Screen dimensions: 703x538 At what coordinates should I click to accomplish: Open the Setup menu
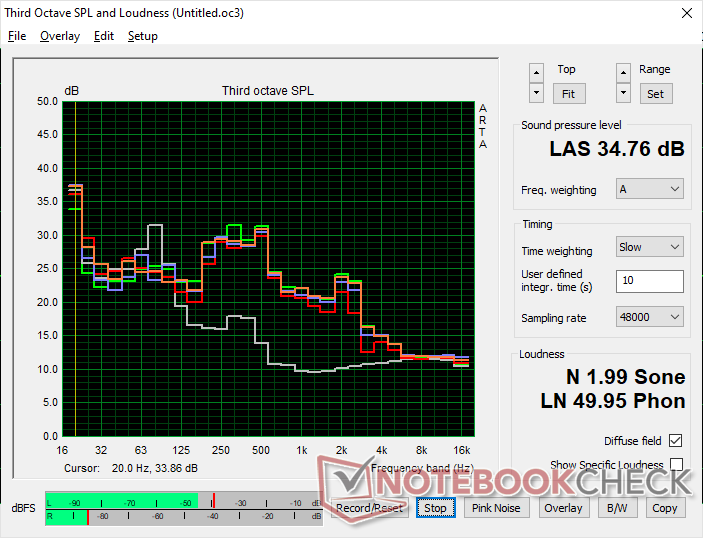pos(142,36)
